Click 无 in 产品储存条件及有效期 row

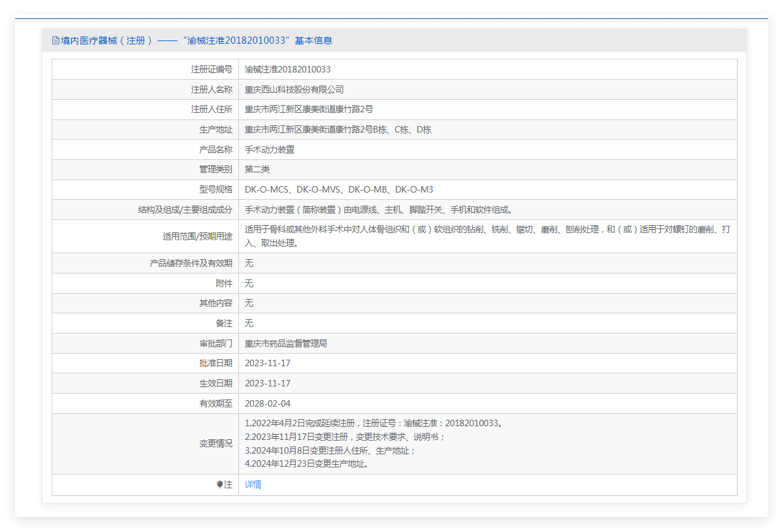[x=249, y=263]
